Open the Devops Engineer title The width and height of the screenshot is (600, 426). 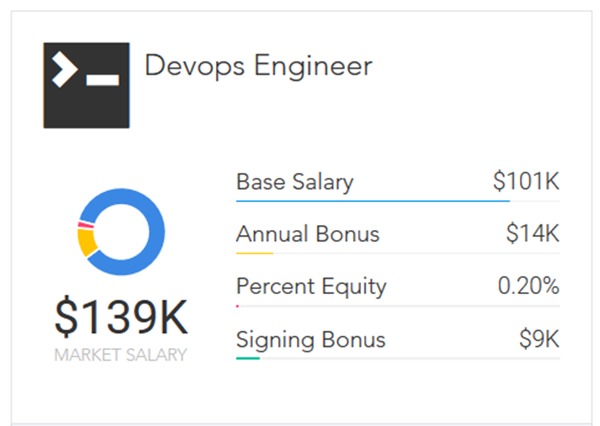[x=258, y=66]
